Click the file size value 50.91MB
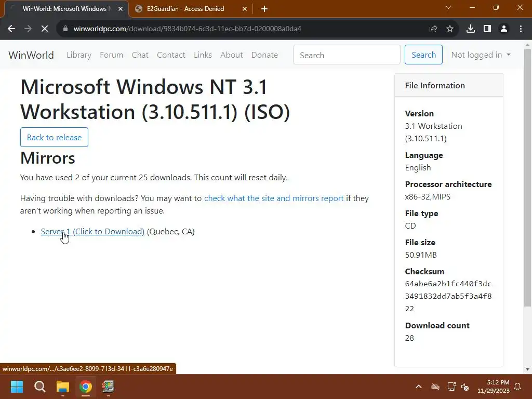This screenshot has height=399, width=532. tap(421, 255)
